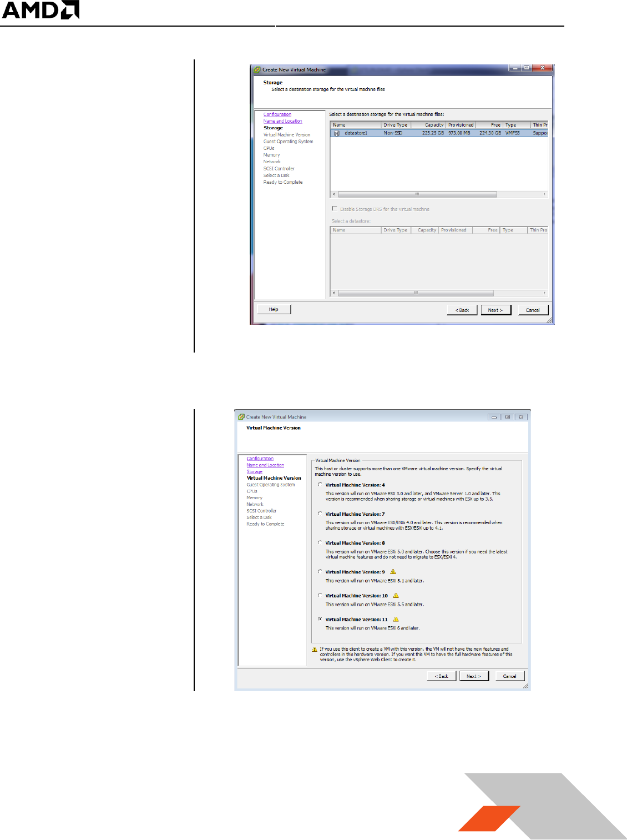Click Network step in Storage dialog sidebar

click(272, 162)
